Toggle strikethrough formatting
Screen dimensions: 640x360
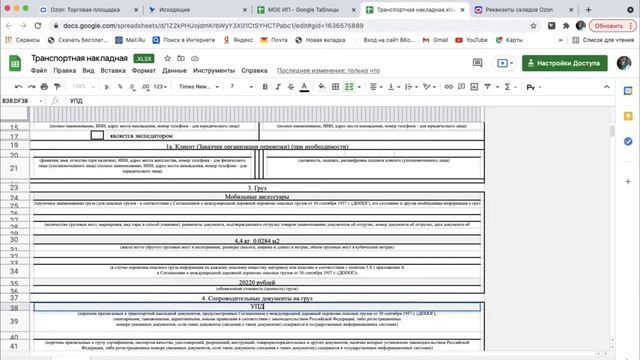[291, 87]
